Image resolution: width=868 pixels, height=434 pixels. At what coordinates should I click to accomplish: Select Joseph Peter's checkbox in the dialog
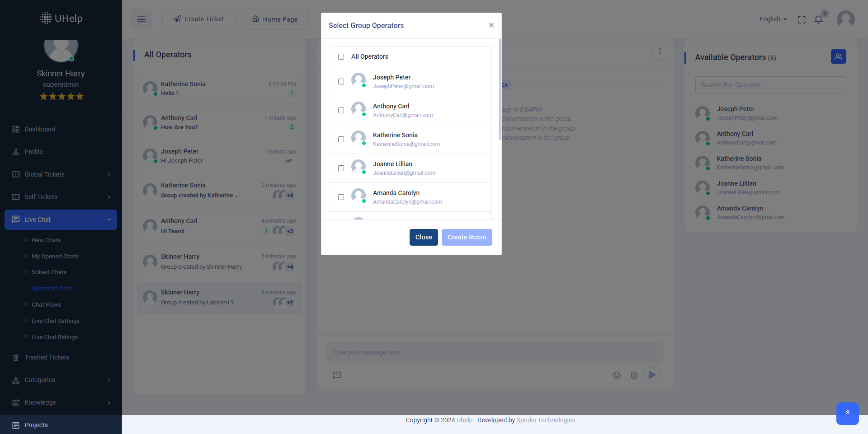tap(341, 82)
